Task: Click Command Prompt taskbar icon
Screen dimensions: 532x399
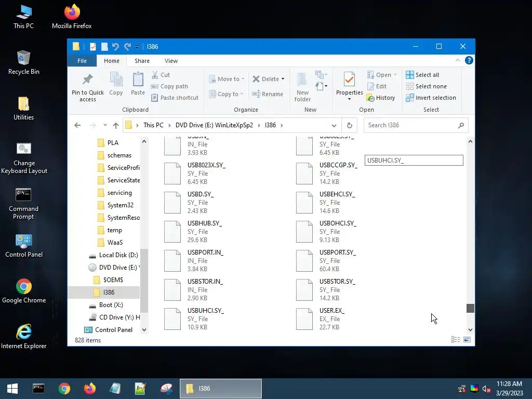Action: 38,389
